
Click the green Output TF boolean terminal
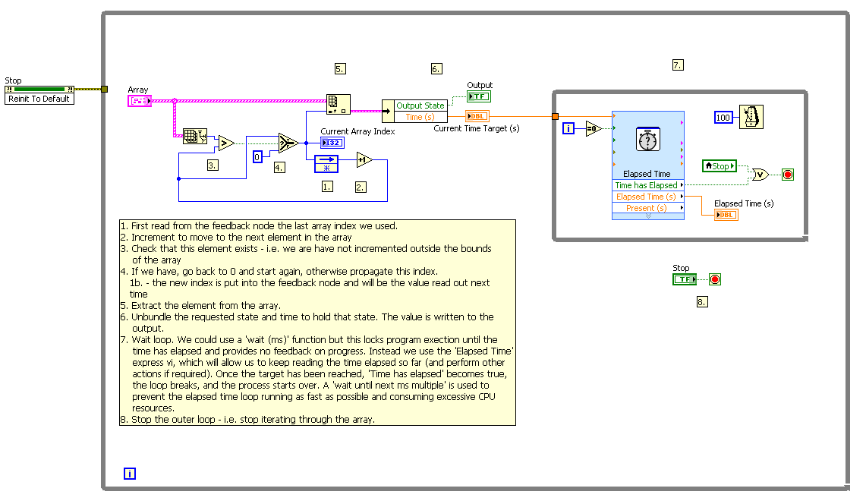tap(479, 96)
